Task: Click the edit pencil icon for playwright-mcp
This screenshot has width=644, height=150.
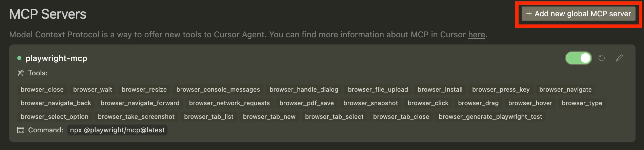Action: click(619, 58)
